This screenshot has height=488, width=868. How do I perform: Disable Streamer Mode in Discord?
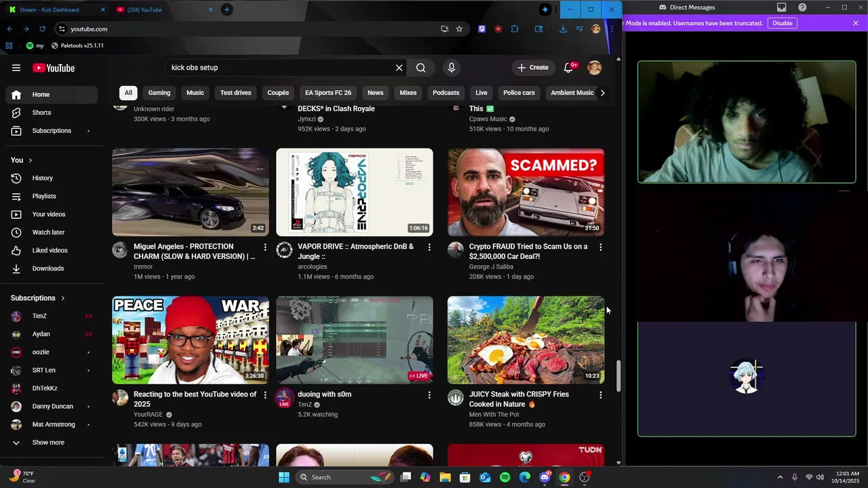[x=782, y=23]
